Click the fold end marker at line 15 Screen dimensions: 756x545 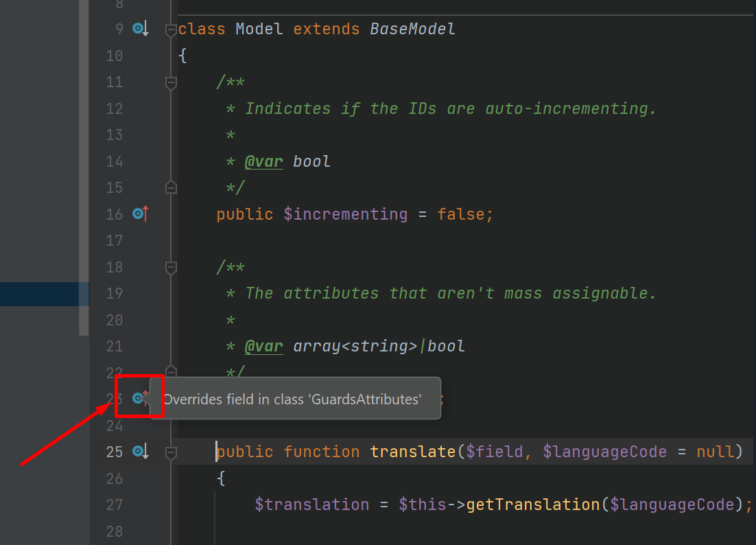[x=170, y=187]
